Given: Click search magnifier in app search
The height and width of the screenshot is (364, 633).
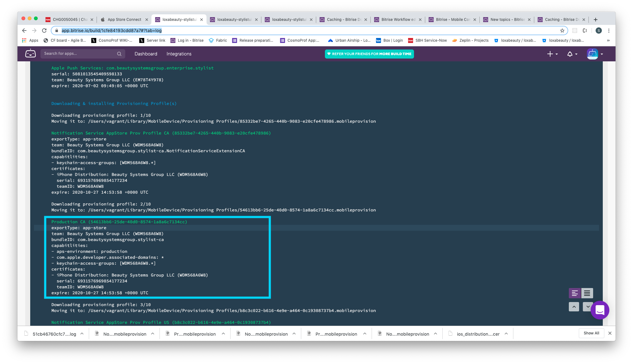Looking at the screenshot, I should [x=119, y=54].
